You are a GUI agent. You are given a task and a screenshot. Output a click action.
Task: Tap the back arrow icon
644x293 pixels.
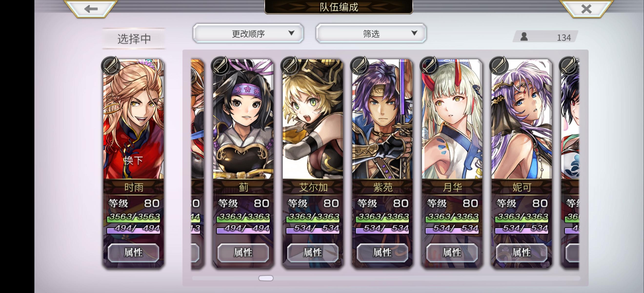(x=91, y=9)
